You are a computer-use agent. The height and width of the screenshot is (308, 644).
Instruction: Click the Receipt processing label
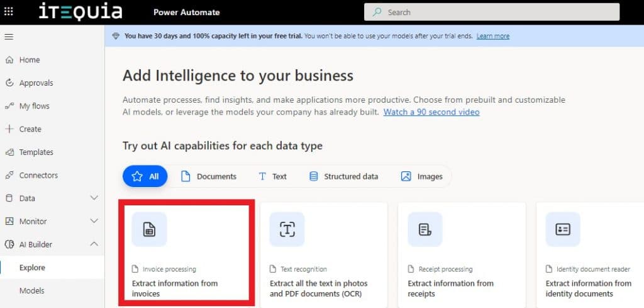446,270
